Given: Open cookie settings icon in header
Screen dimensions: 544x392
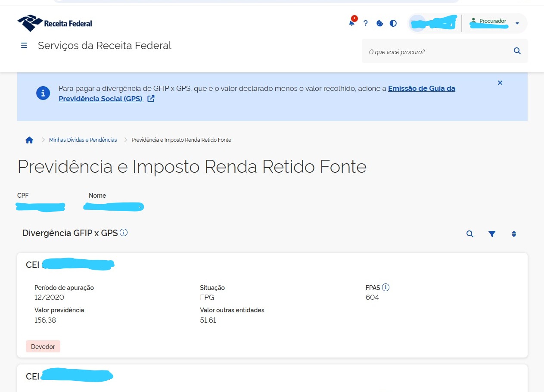Looking at the screenshot, I should click(379, 23).
